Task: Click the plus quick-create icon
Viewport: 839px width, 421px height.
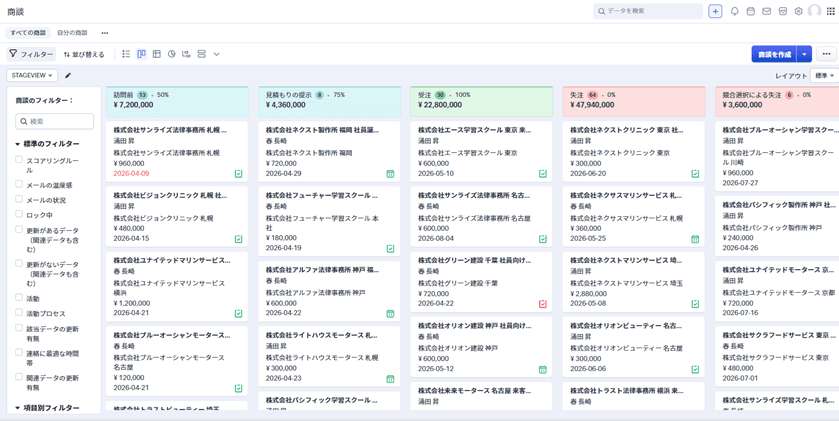Action: point(715,12)
